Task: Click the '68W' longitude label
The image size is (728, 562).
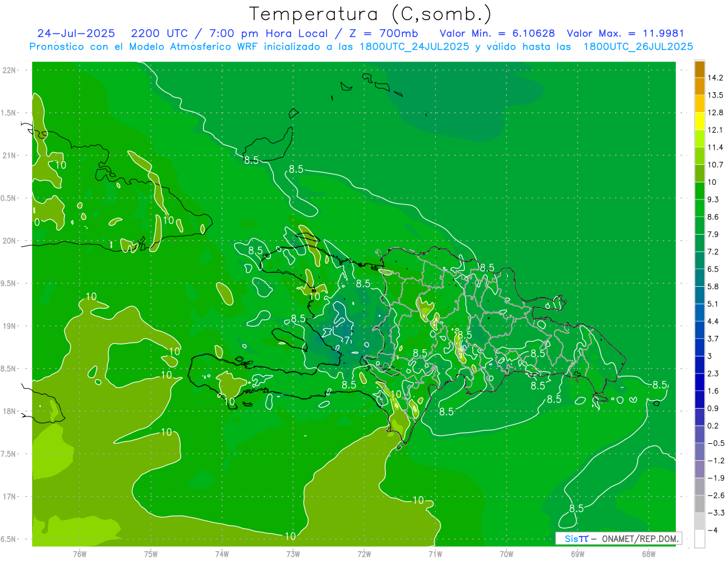Action: [649, 554]
